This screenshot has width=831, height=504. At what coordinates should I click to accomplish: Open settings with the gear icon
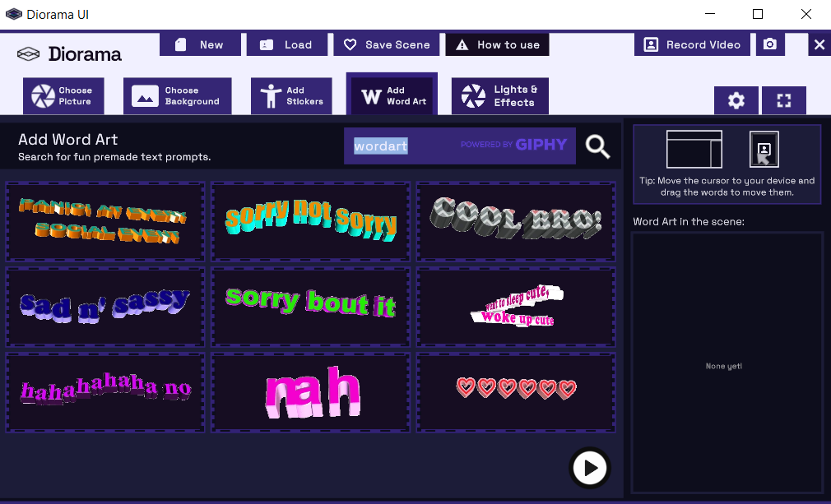(736, 100)
